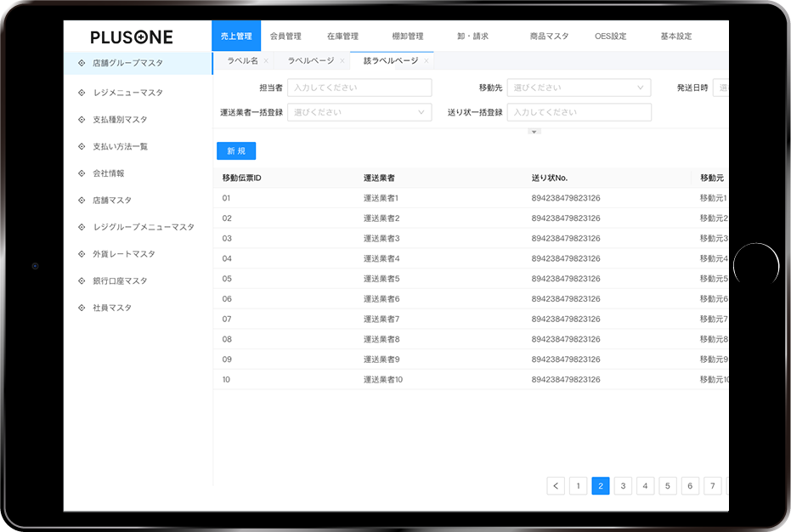The width and height of the screenshot is (791, 532).
Task: Click the PLUSONE logo
Action: tap(132, 37)
